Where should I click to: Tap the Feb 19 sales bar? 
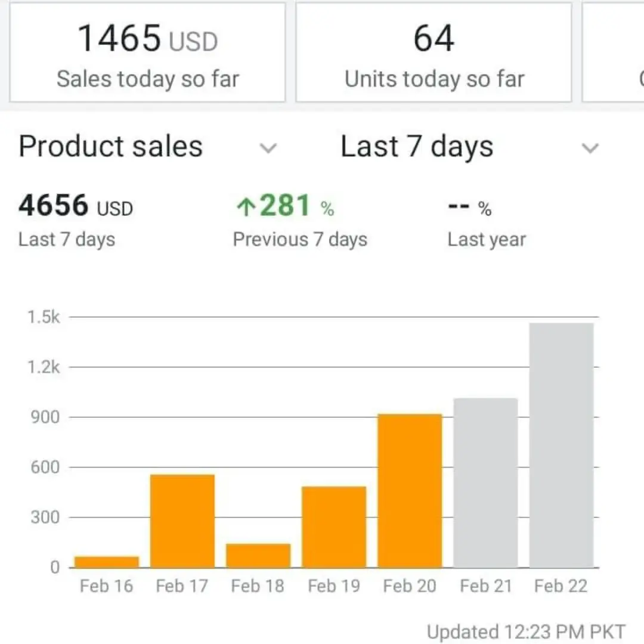pos(334,527)
